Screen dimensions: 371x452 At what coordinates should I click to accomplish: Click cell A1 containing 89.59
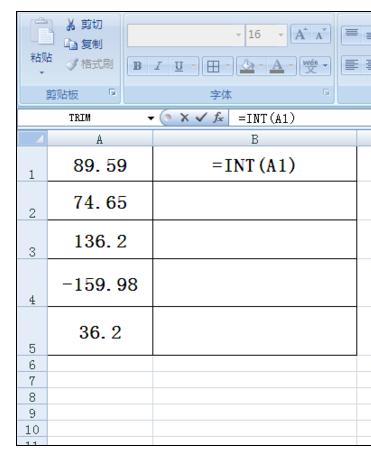100,164
